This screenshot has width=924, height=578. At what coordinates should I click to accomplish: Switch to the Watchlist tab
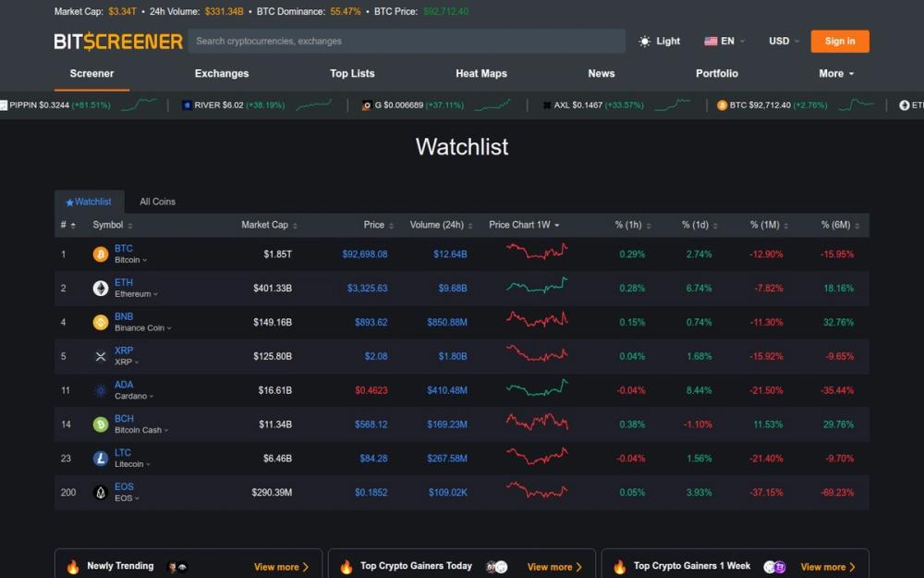[x=89, y=202]
